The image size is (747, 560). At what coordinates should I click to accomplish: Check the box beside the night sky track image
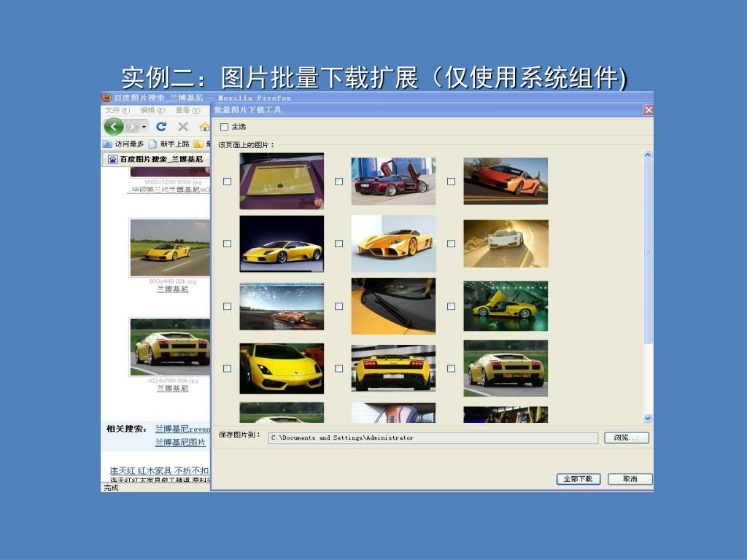[228, 306]
